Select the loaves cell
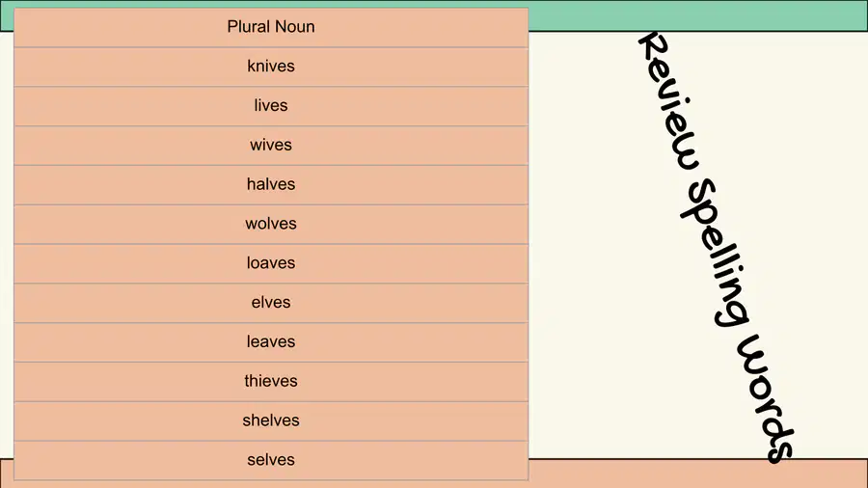The height and width of the screenshot is (488, 868). click(271, 263)
